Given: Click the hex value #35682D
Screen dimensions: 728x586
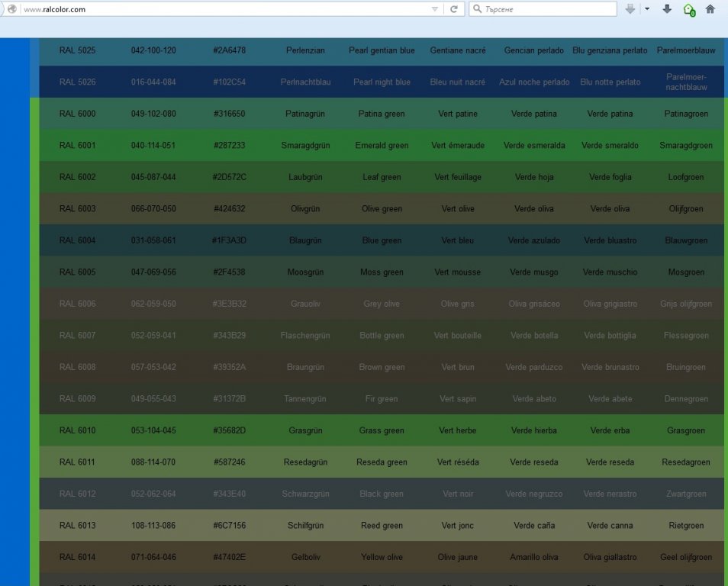Looking at the screenshot, I should 229,430.
